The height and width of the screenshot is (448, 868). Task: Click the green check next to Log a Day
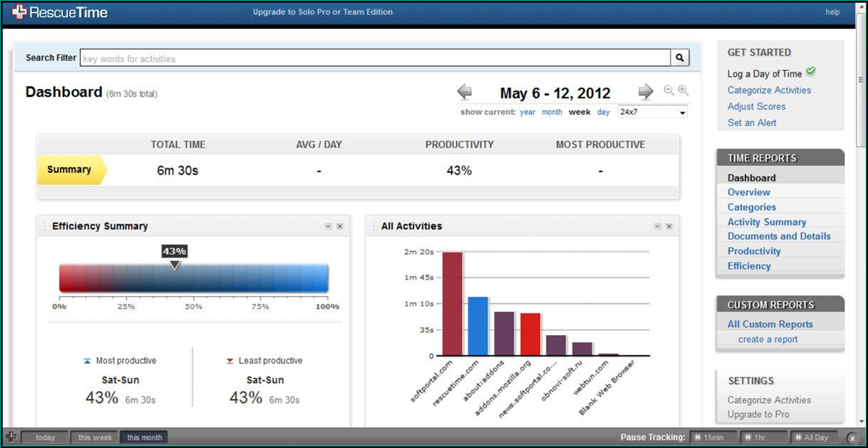point(810,72)
